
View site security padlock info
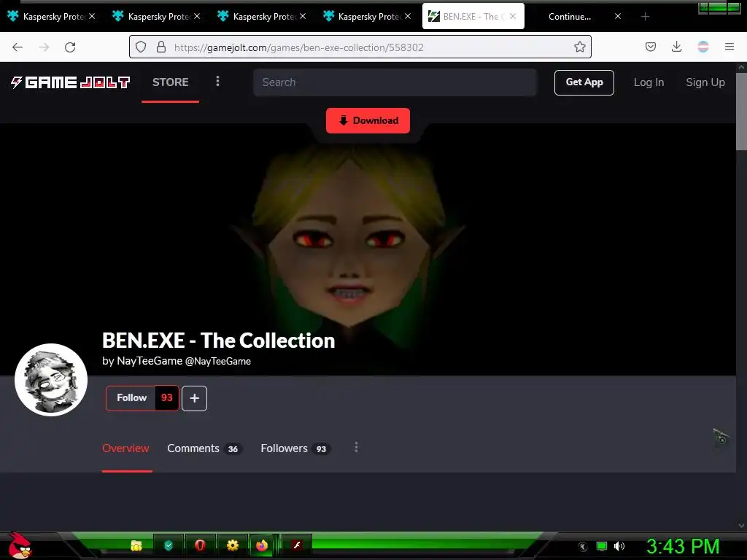[161, 47]
